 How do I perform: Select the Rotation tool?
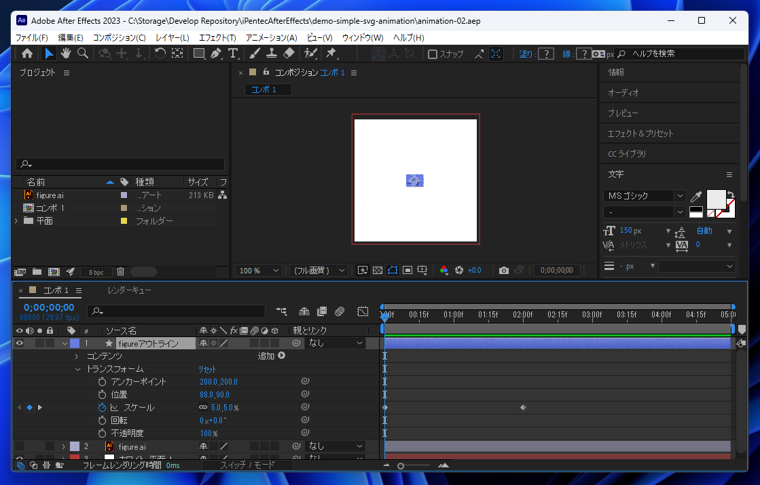160,53
